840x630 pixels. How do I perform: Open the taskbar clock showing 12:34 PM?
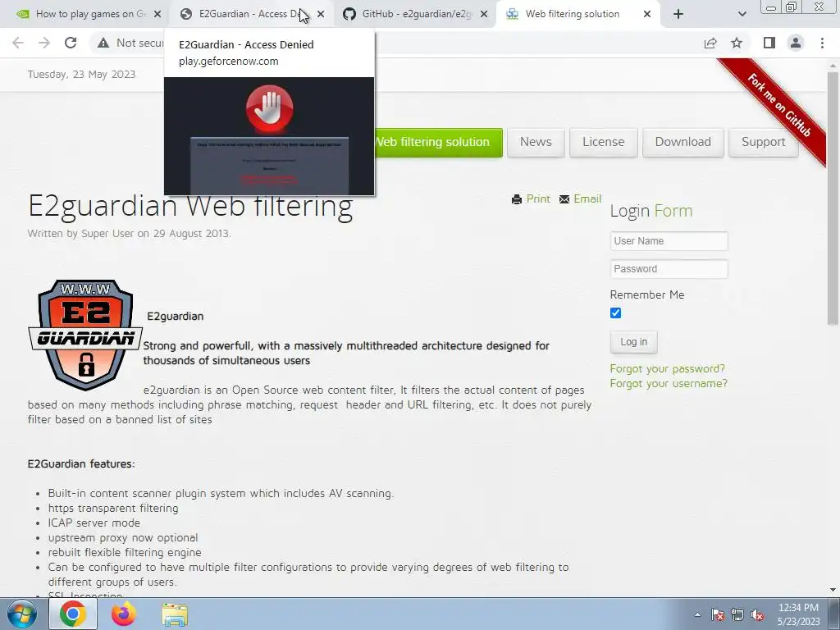[x=798, y=614]
